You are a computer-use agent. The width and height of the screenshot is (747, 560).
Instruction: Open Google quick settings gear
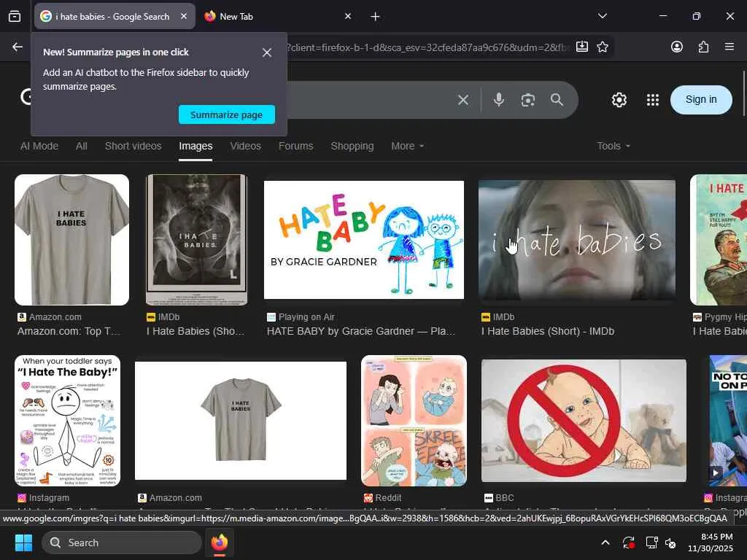(619, 100)
